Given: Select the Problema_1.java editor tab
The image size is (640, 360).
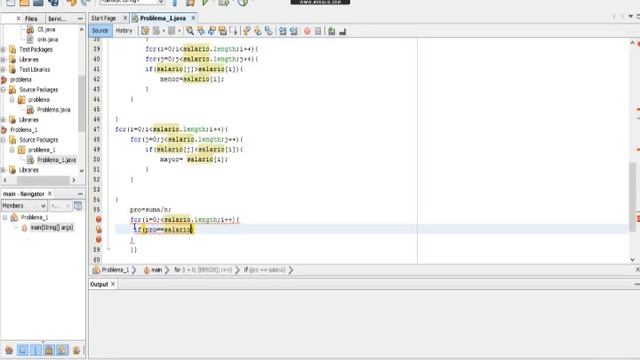Looking at the screenshot, I should tap(162, 18).
